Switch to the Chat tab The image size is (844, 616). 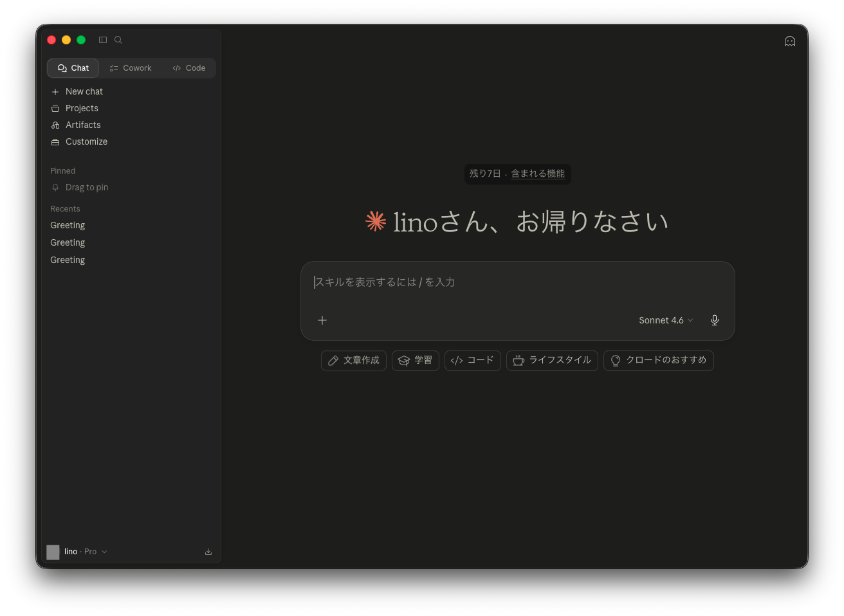coord(73,68)
